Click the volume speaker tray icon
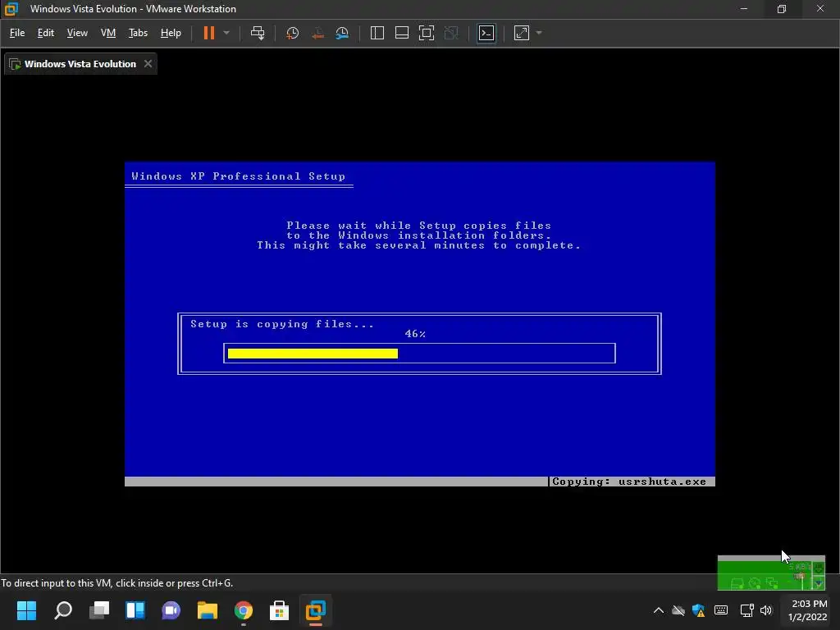The height and width of the screenshot is (630, 840). coord(766,610)
